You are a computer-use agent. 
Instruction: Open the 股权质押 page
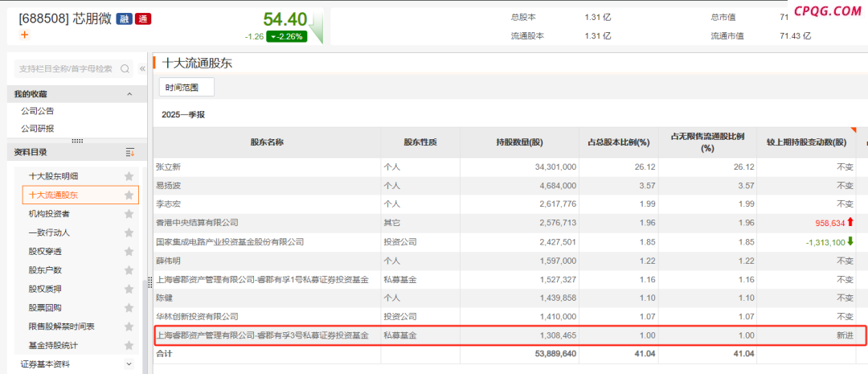pos(45,290)
